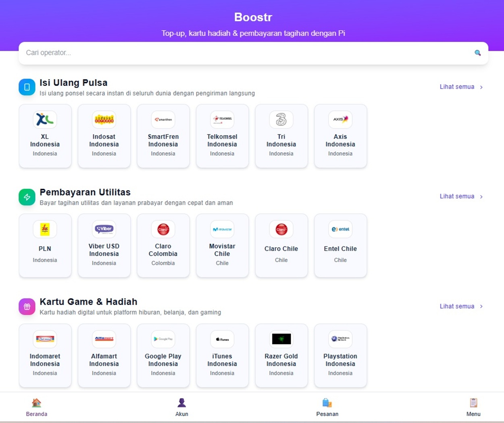Open Telkomsel Indonesia top-up
The width and height of the screenshot is (504, 423).
(x=222, y=136)
